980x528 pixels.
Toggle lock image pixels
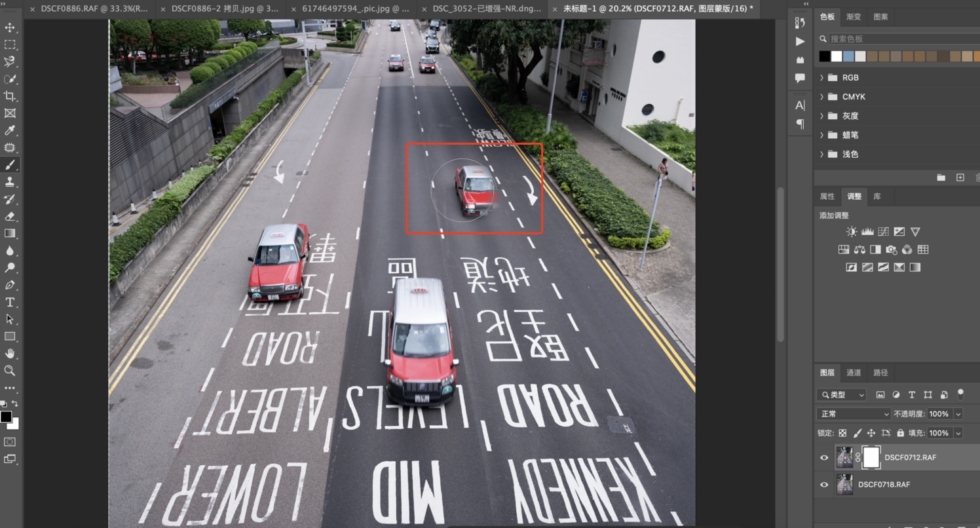click(x=857, y=433)
